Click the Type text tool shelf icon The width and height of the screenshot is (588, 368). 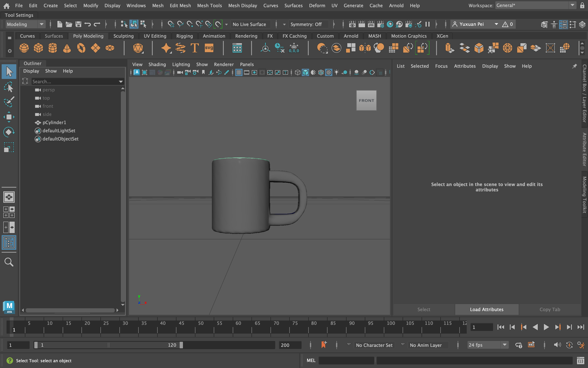tap(195, 48)
